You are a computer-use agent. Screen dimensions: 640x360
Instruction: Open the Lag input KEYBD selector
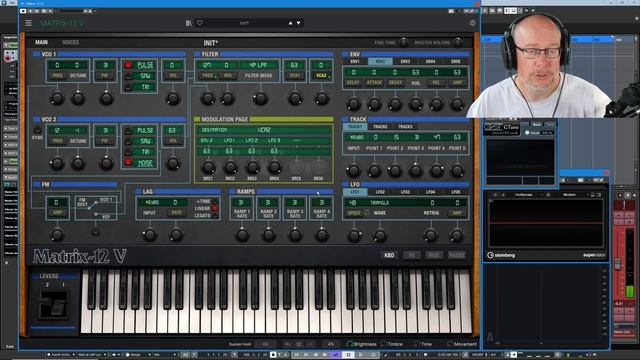149,202
